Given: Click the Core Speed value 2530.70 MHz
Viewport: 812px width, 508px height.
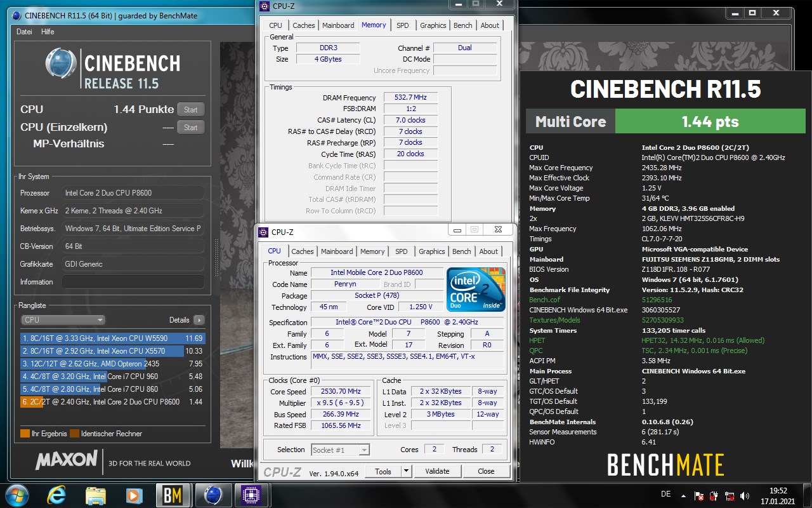Looking at the screenshot, I should point(342,392).
